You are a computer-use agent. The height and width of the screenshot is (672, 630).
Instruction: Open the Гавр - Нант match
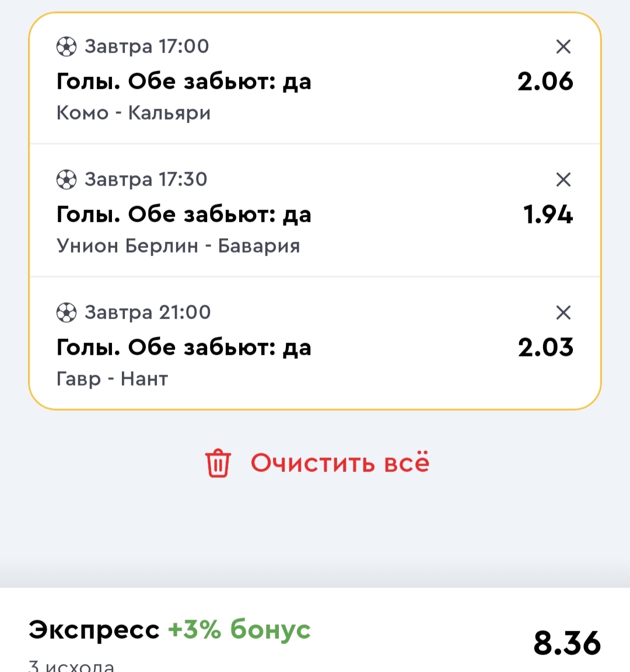[x=112, y=379]
